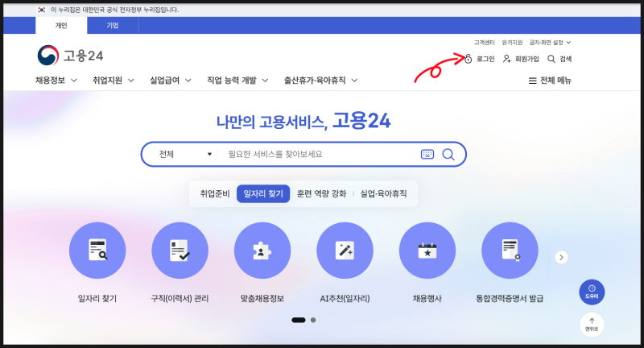Click the 맞춤채용정보 label text

pyautogui.click(x=262, y=299)
